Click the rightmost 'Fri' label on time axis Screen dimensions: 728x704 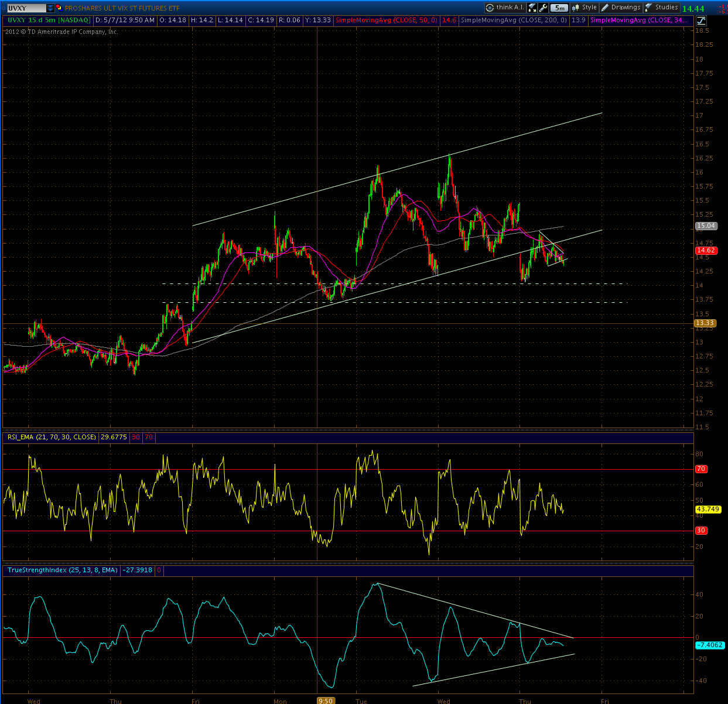(605, 701)
